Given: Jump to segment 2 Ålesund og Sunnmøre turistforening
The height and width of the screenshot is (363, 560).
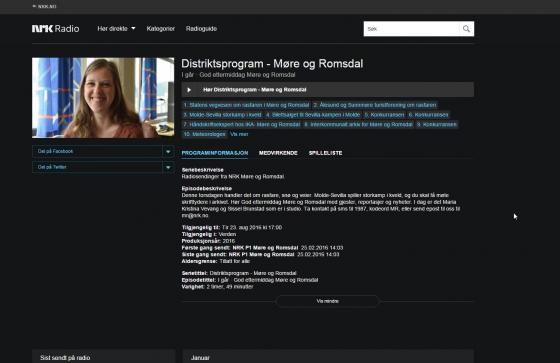Looking at the screenshot, I should pos(375,105).
